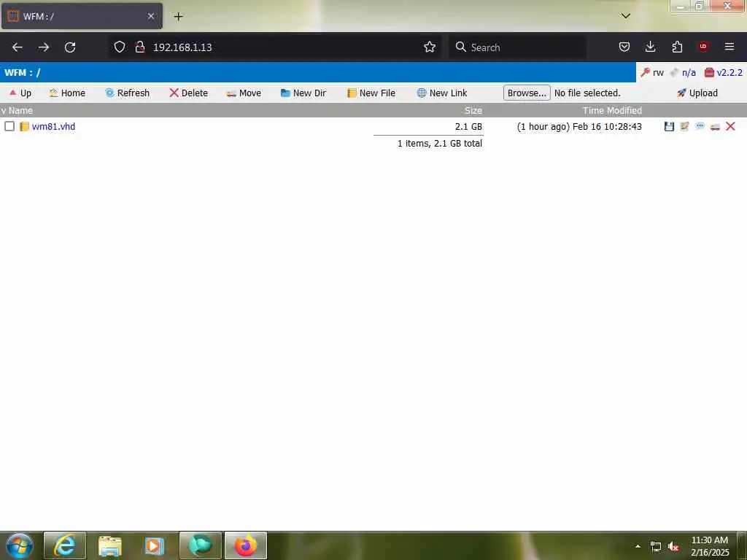The height and width of the screenshot is (560, 747).
Task: Click the download floppy icon for wm81.vhd
Action: pyautogui.click(x=669, y=126)
